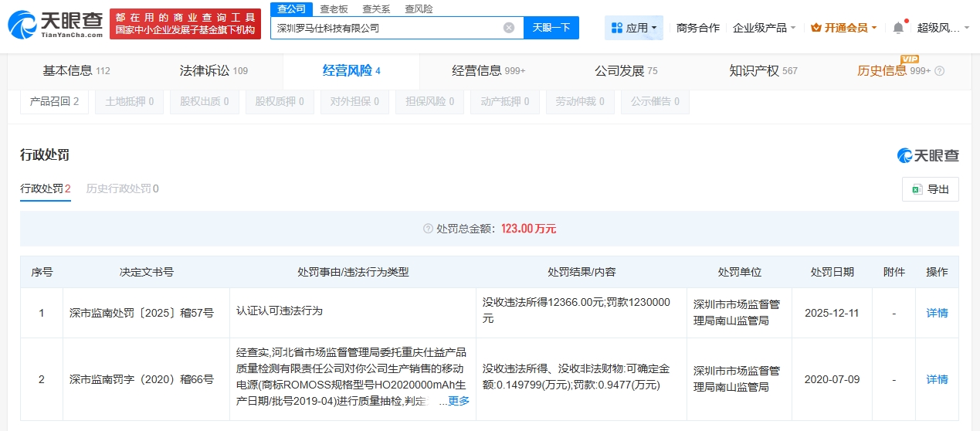Switch to the 知识产权 tab
This screenshot has height=431, width=980.
763,71
